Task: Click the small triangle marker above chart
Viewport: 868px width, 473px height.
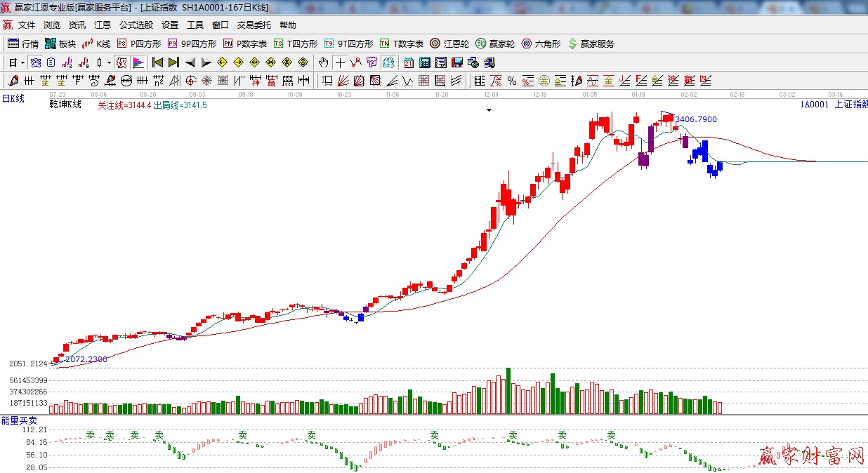Action: pos(489,110)
